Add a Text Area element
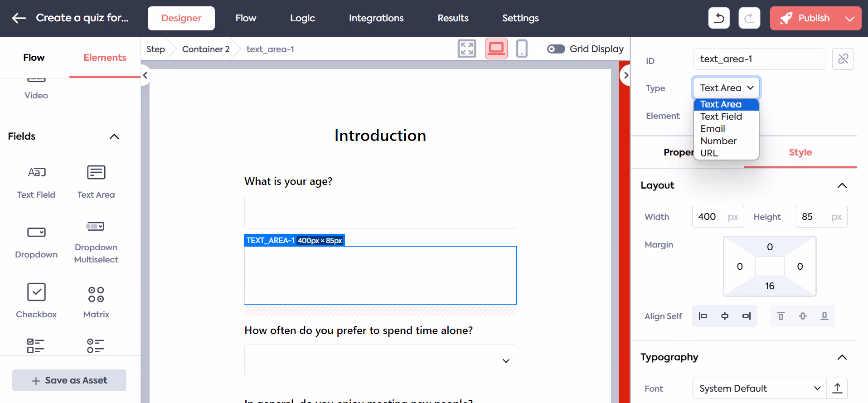 96,182
